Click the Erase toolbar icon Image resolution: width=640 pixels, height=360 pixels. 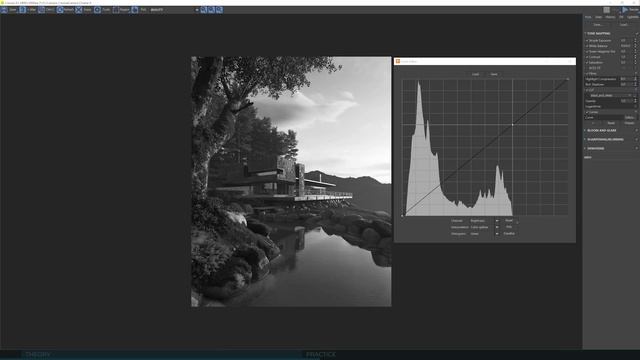point(79,10)
